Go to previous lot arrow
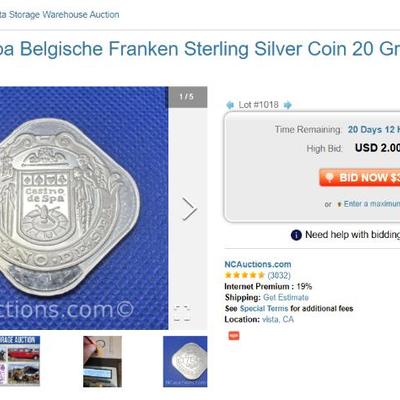Viewport: 400px width, 400px height. pos(230,105)
